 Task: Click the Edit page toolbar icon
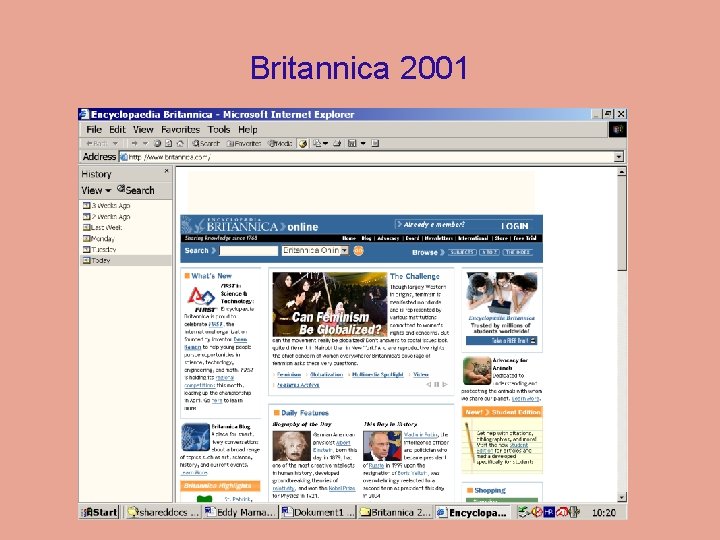(352, 143)
